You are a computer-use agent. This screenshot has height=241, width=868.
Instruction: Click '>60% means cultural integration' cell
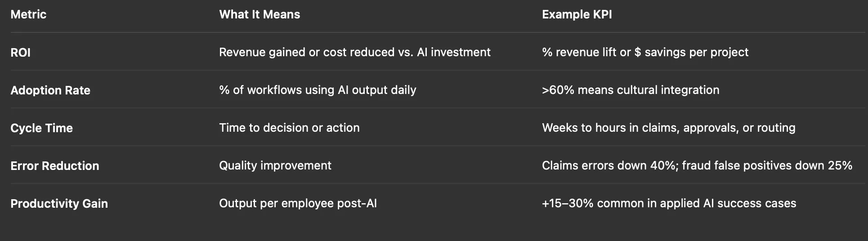(x=631, y=90)
